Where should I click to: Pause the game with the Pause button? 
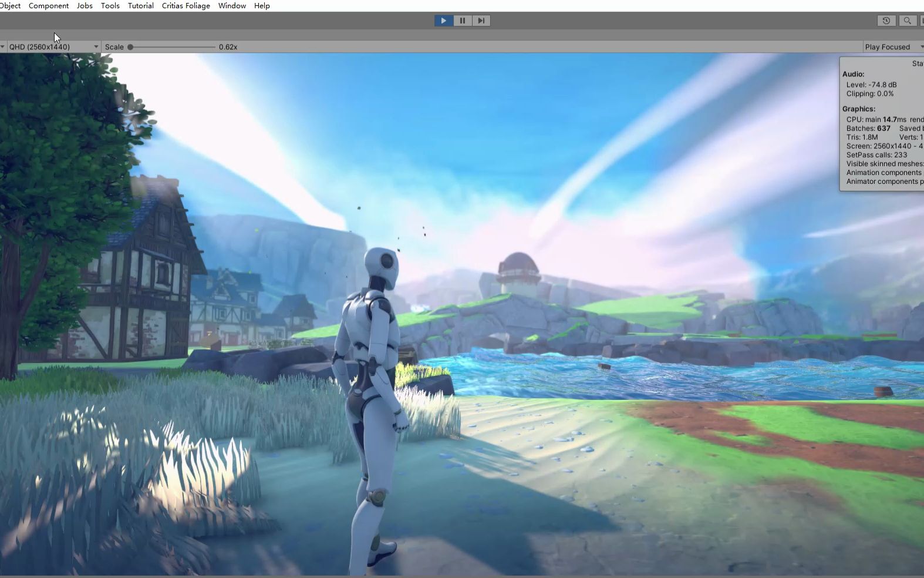pyautogui.click(x=462, y=21)
